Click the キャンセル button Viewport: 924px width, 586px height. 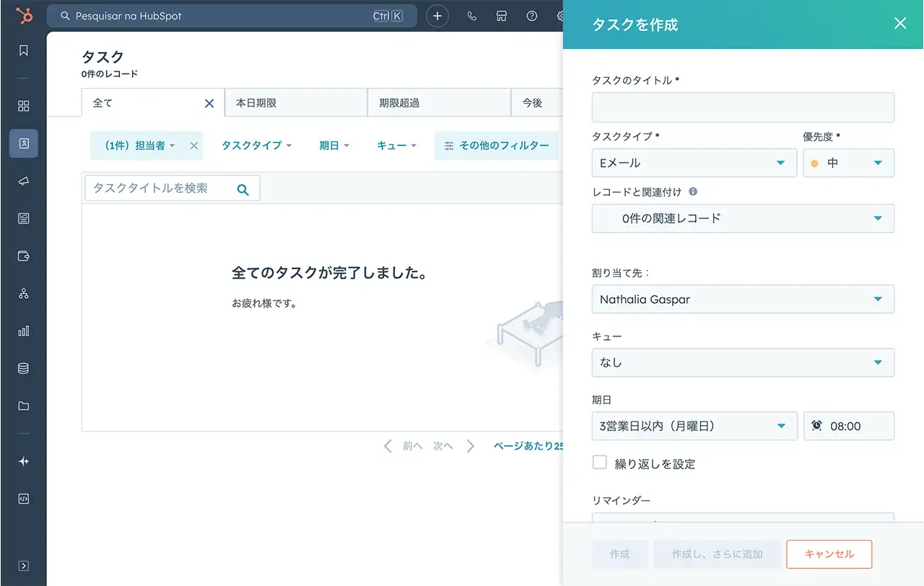(829, 554)
